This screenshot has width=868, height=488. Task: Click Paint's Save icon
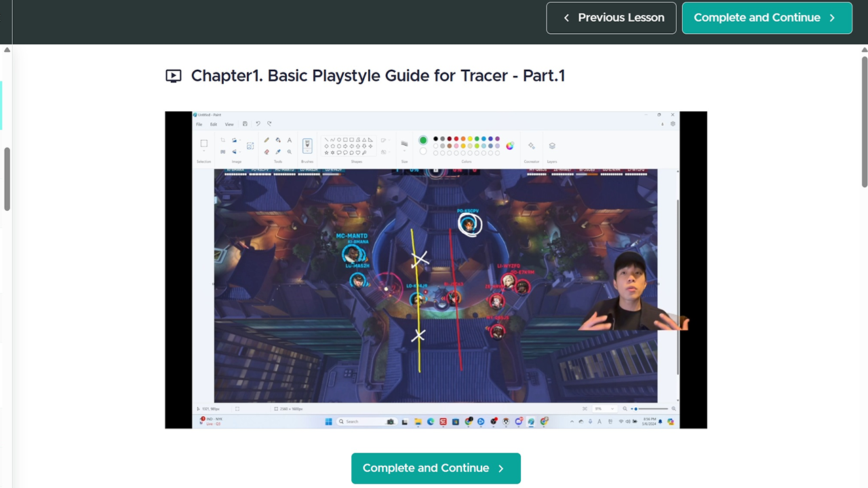point(245,124)
